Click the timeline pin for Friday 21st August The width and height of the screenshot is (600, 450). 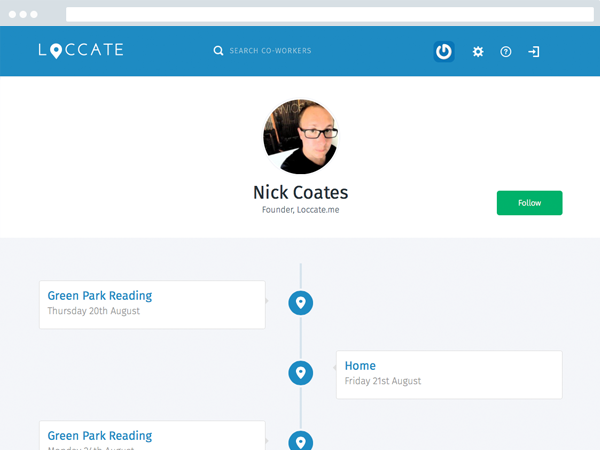point(301,373)
